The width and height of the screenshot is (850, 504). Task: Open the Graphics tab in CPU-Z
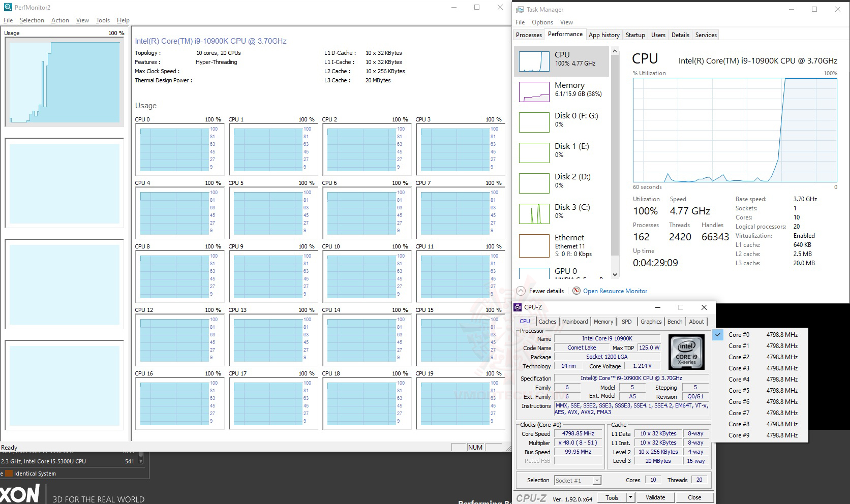651,322
